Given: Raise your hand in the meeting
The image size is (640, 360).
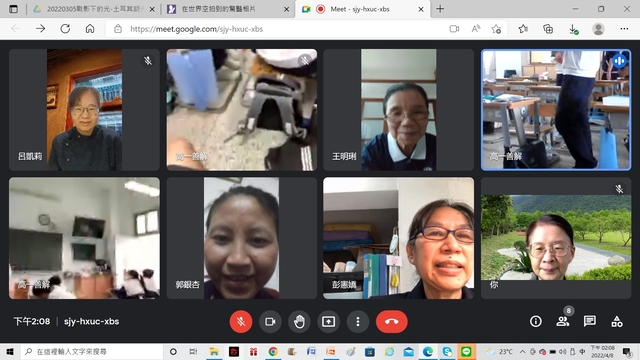Looking at the screenshot, I should click(299, 322).
